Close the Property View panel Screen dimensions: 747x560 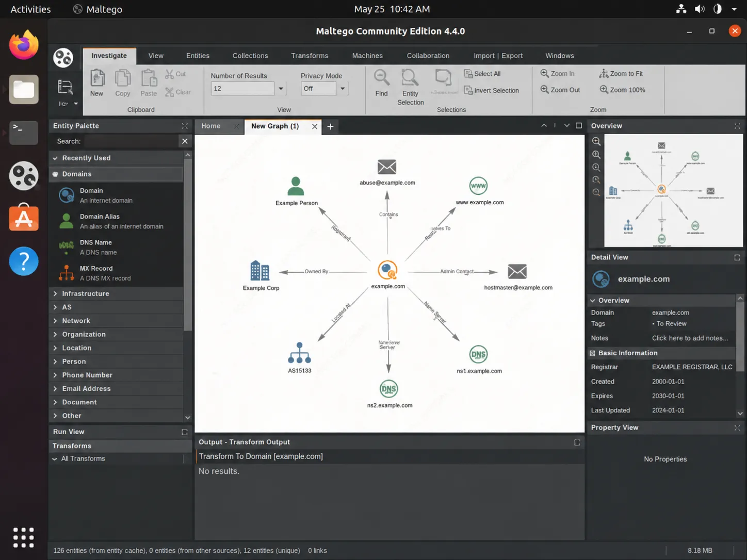click(737, 427)
